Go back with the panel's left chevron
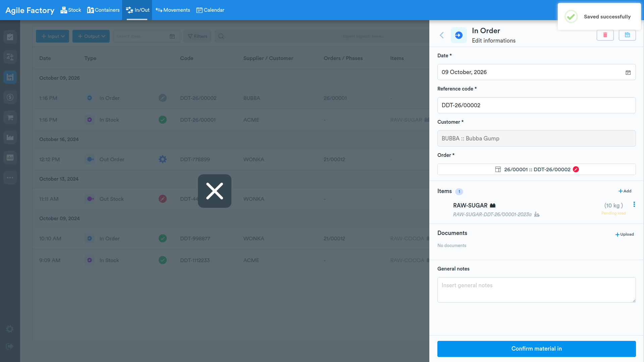The image size is (644, 362). 442,35
